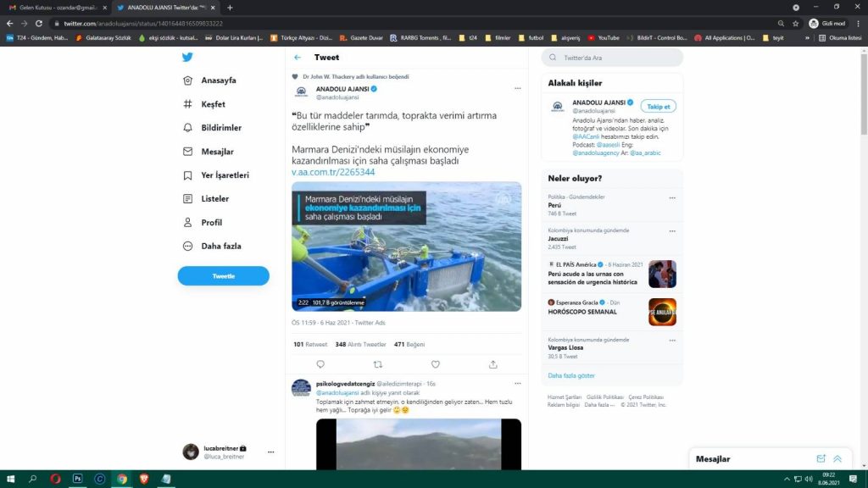Open Photoshop from the taskbar

click(x=77, y=479)
